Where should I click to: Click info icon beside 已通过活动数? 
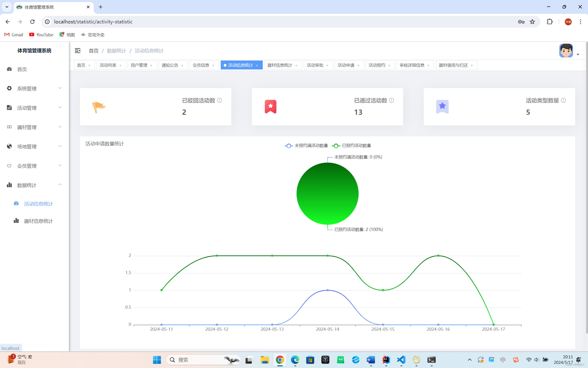391,100
